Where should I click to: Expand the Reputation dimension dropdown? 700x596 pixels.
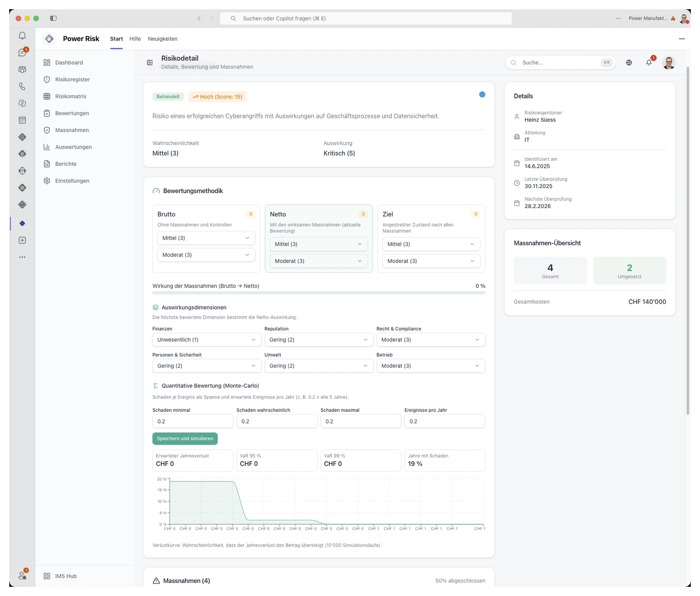(x=318, y=340)
